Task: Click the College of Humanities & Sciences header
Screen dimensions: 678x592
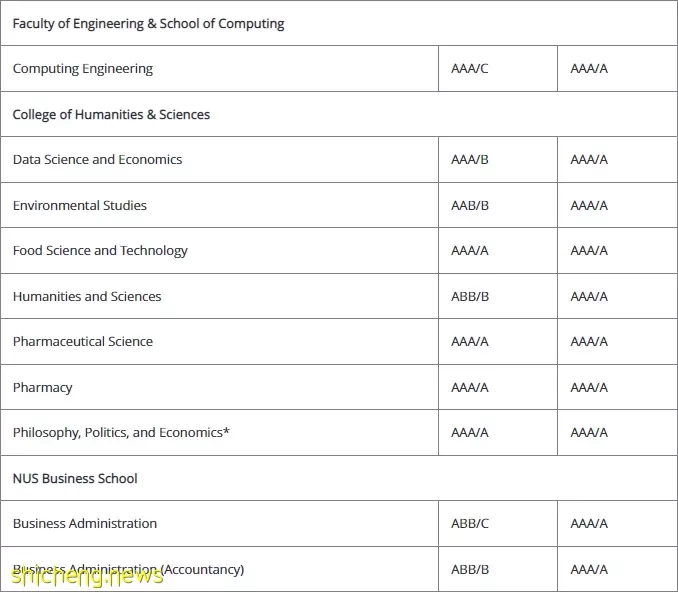Action: [x=111, y=115]
